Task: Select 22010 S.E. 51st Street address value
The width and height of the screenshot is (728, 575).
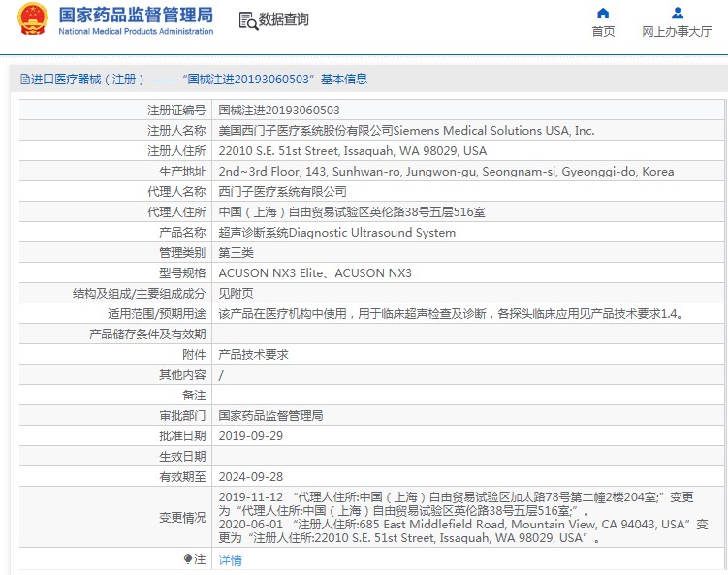Action: (353, 151)
